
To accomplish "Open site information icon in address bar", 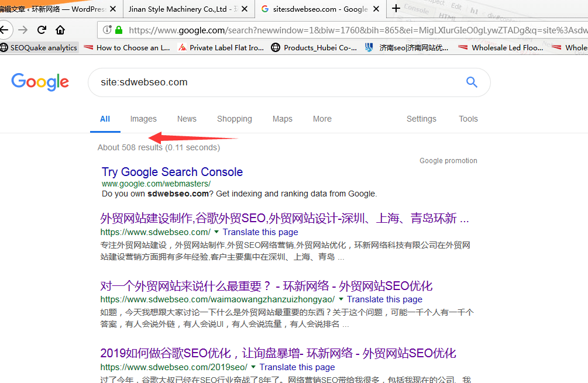I will point(107,30).
